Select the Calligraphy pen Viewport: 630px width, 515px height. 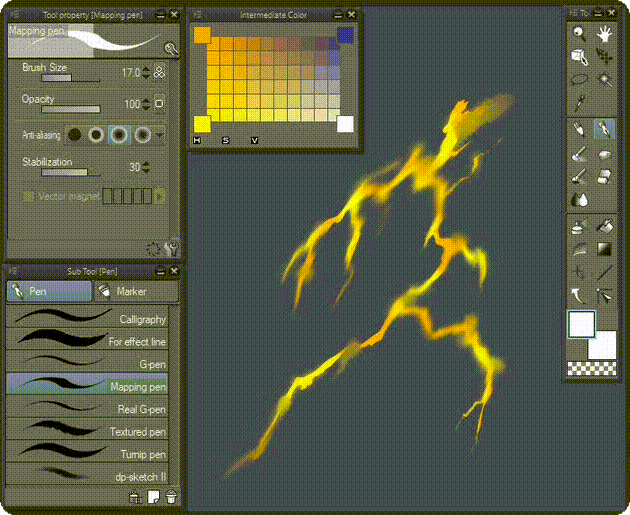point(87,316)
